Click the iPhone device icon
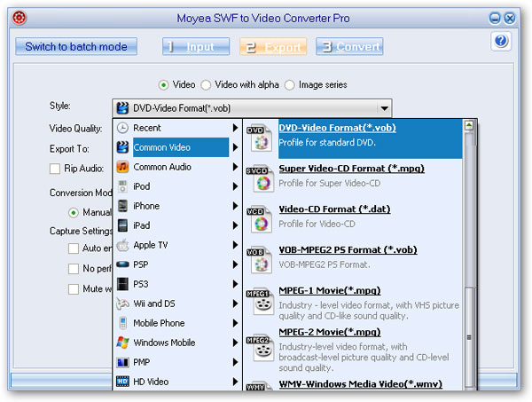The width and height of the screenshot is (532, 402). (122, 206)
